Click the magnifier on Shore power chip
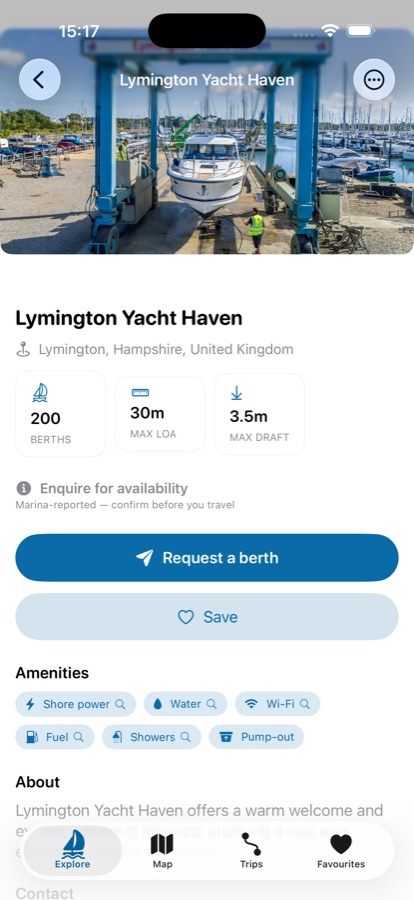This screenshot has width=414, height=900. point(120,704)
